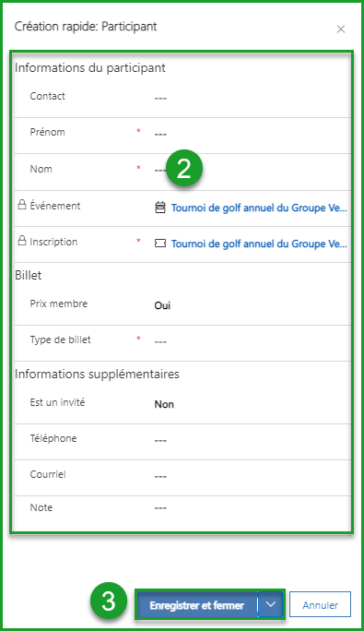Close the Création rapide dialog with X

tap(341, 29)
